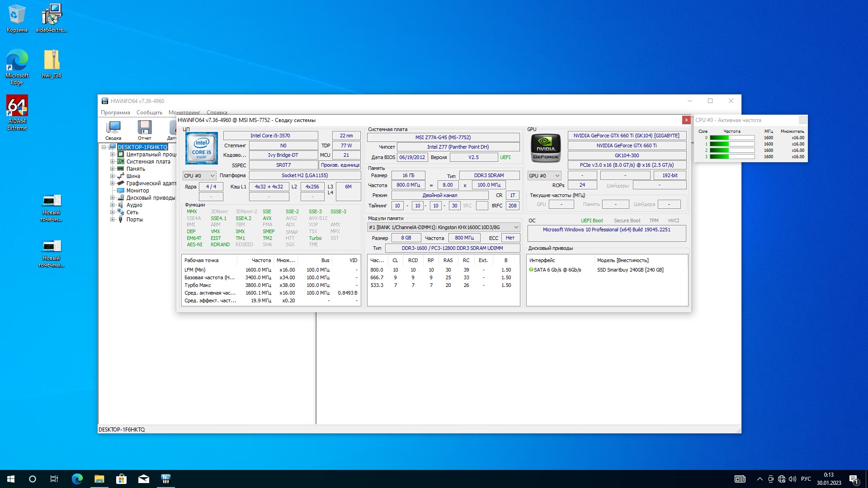
Task: Expand the Память tree node
Action: click(112, 169)
